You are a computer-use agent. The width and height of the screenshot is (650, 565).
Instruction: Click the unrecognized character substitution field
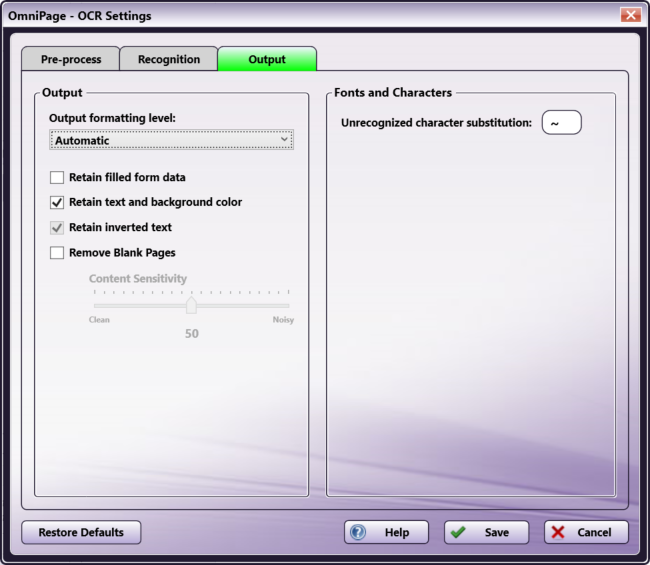point(561,123)
